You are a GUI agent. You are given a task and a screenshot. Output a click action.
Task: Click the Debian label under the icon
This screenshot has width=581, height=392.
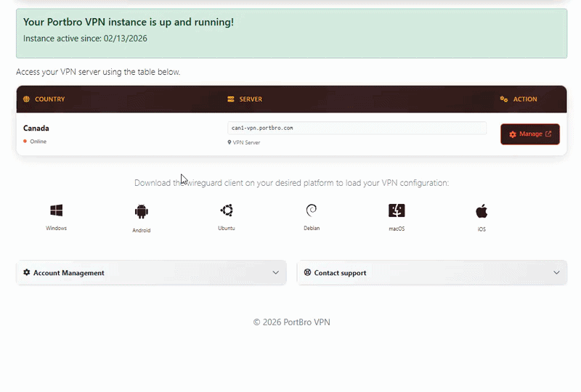pyautogui.click(x=312, y=228)
